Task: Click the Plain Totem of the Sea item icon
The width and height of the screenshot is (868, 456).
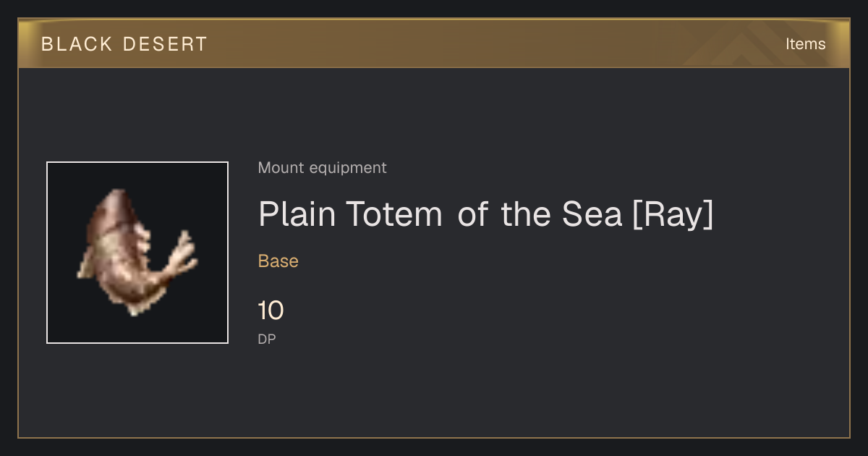Action: point(137,253)
